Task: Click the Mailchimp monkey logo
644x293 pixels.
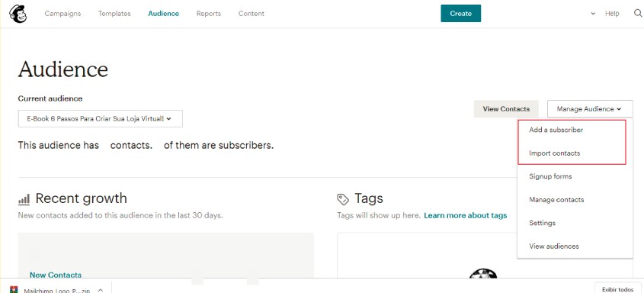Action: point(18,14)
